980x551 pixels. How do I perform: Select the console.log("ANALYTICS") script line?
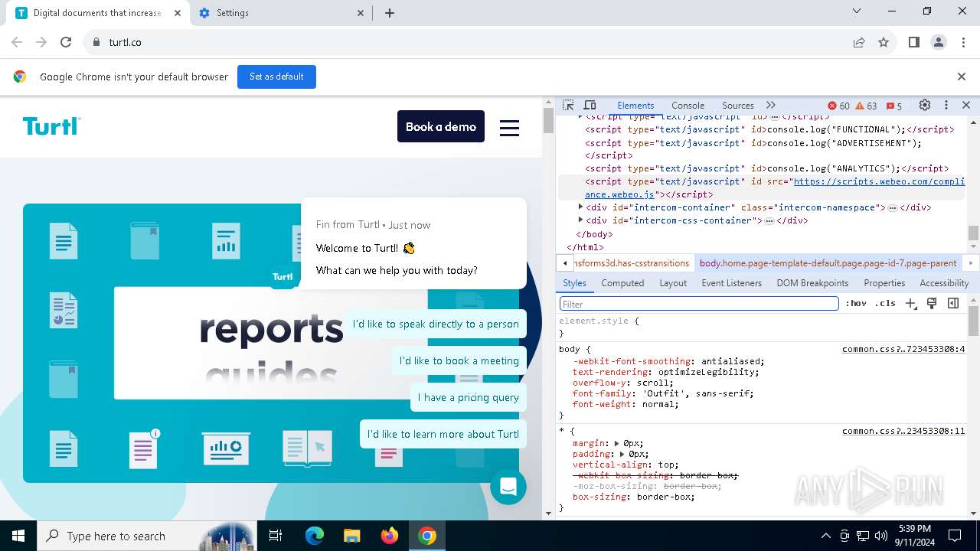(767, 168)
